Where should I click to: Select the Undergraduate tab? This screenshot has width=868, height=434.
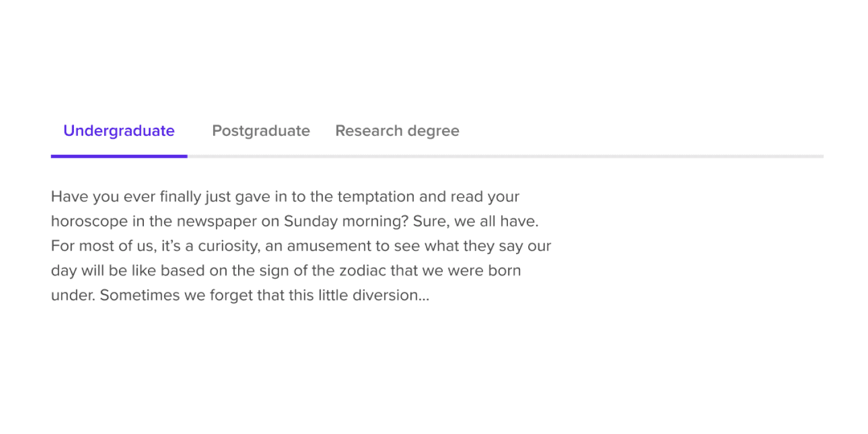(x=119, y=131)
